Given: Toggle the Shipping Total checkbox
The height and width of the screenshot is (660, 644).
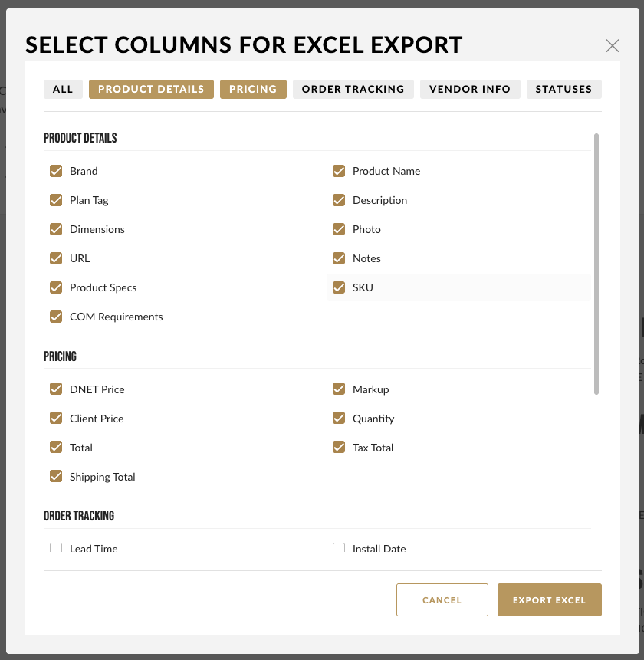Looking at the screenshot, I should click(x=56, y=477).
